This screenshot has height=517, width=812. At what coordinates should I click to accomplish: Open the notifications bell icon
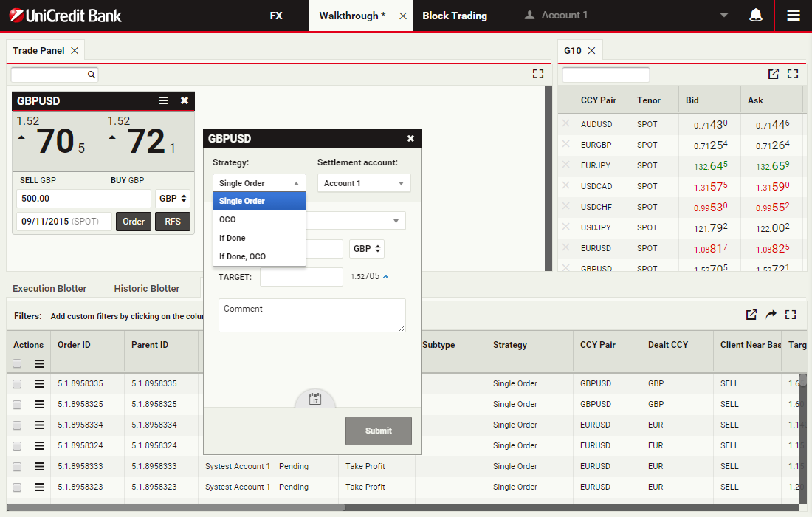(x=756, y=16)
